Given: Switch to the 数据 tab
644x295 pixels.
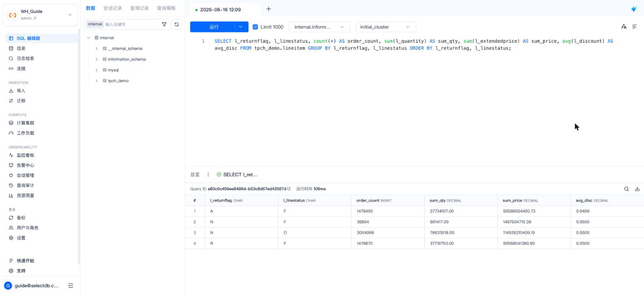Looking at the screenshot, I should pyautogui.click(x=90, y=8).
